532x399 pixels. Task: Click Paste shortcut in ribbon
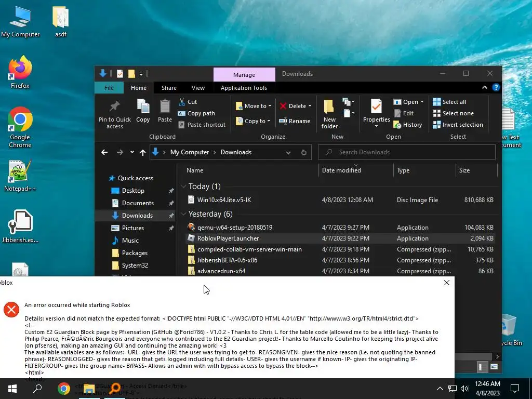(x=202, y=125)
